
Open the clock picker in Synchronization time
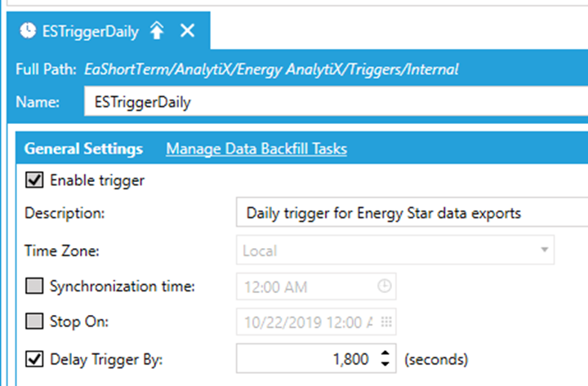coord(385,286)
